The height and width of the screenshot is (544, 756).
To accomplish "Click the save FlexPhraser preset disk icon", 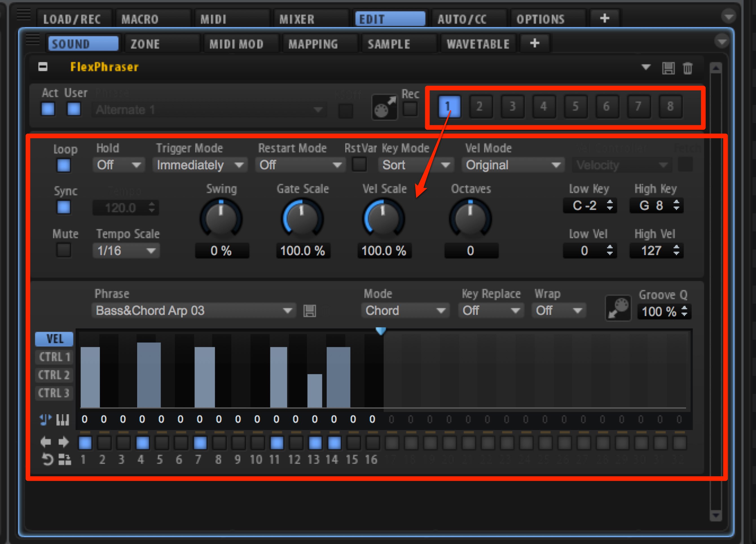I will coord(668,68).
